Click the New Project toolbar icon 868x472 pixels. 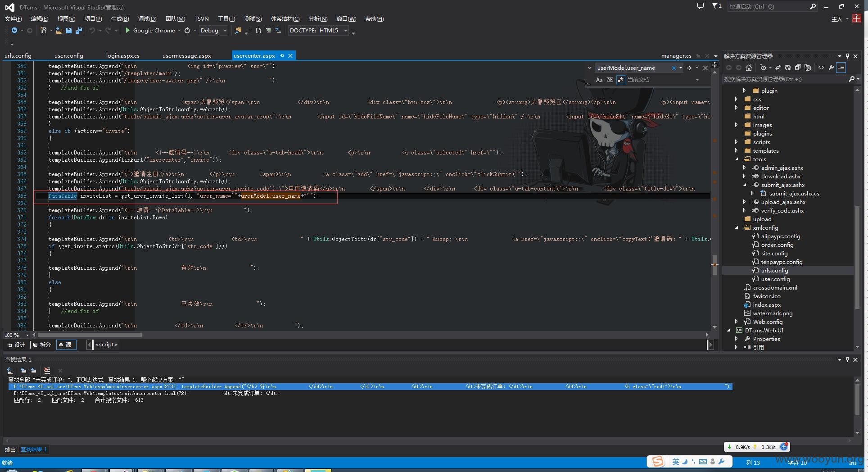click(x=43, y=31)
